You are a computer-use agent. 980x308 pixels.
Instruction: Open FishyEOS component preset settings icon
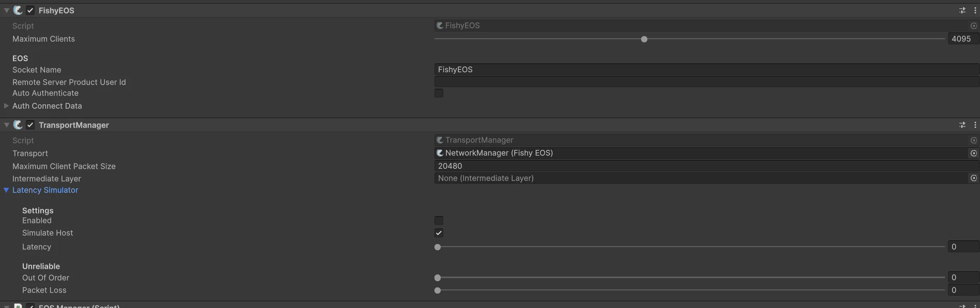click(x=962, y=10)
